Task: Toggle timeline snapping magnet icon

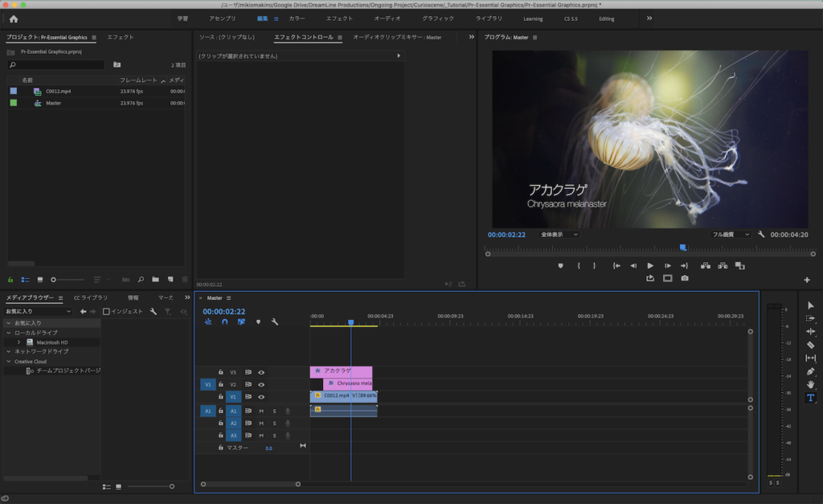Action: coord(225,322)
